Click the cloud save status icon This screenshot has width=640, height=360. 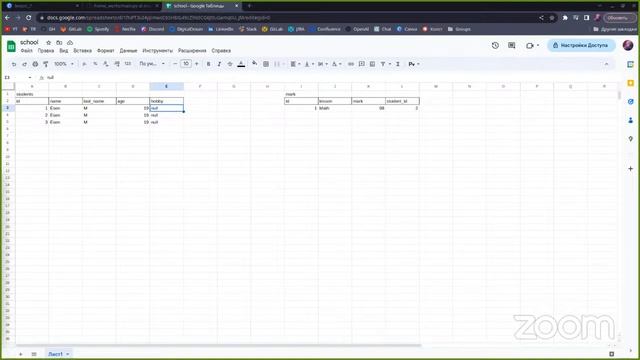click(70, 42)
